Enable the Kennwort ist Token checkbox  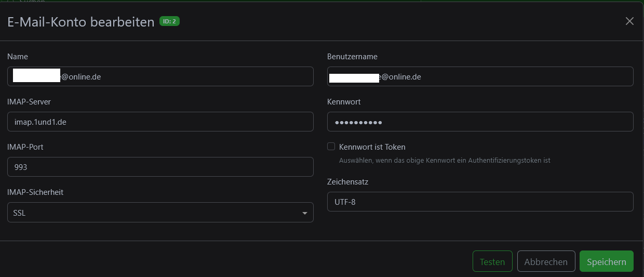coord(331,147)
